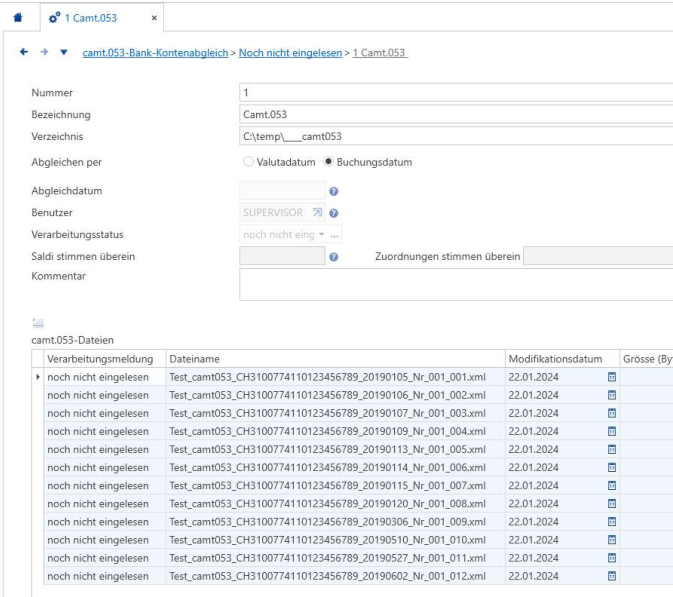Open calendar for file Nr_001_011.xml
The height and width of the screenshot is (597, 673).
(612, 558)
